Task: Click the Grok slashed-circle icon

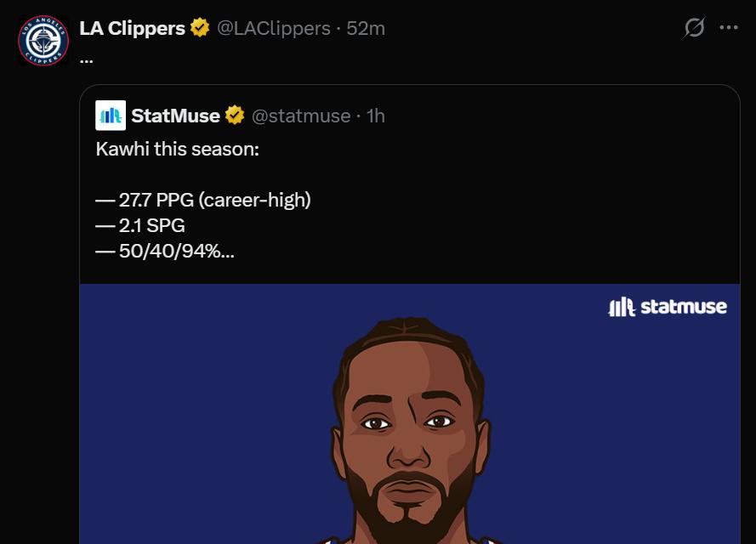Action: [694, 28]
